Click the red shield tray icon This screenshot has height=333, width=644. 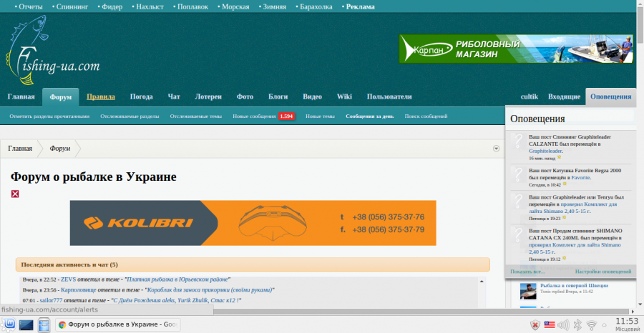(535, 325)
